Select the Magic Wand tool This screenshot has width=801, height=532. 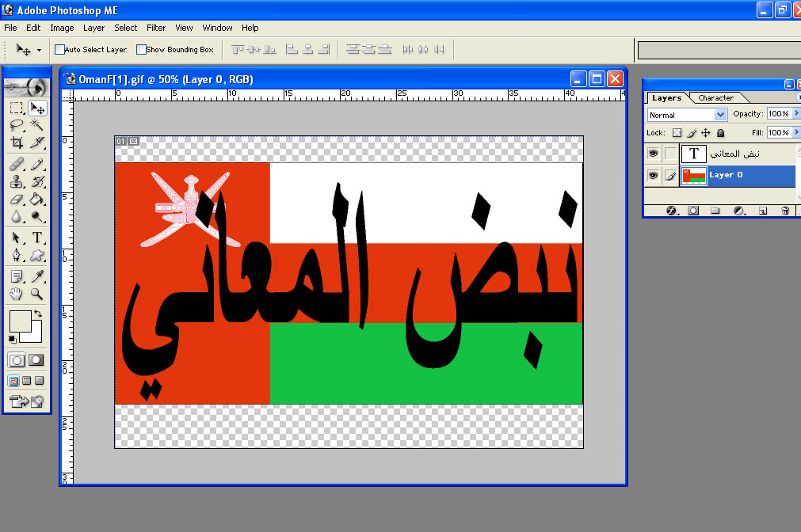(x=37, y=125)
